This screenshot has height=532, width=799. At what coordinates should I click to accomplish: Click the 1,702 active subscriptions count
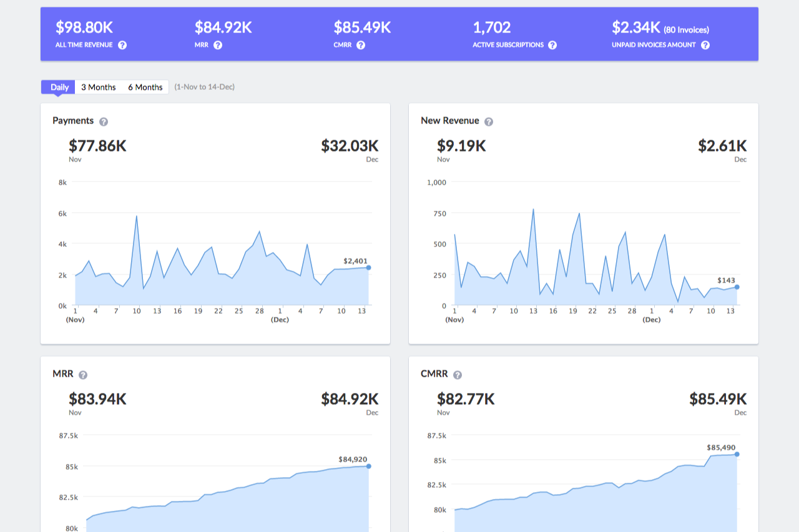click(x=492, y=27)
